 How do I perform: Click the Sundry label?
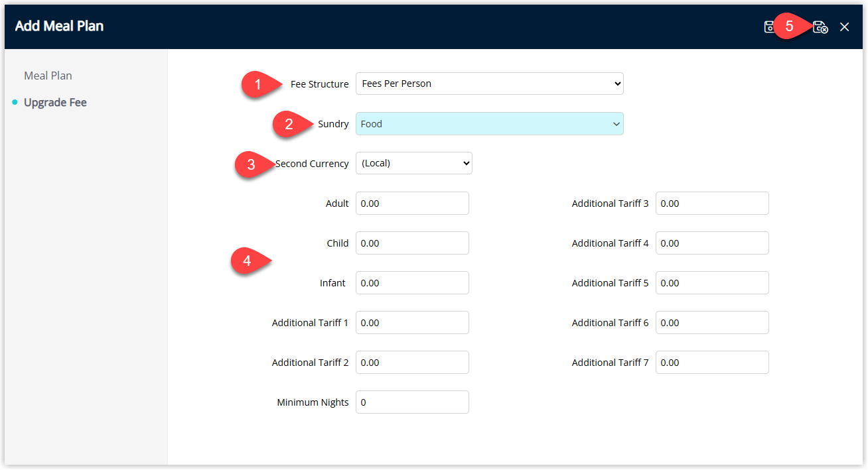tap(333, 124)
